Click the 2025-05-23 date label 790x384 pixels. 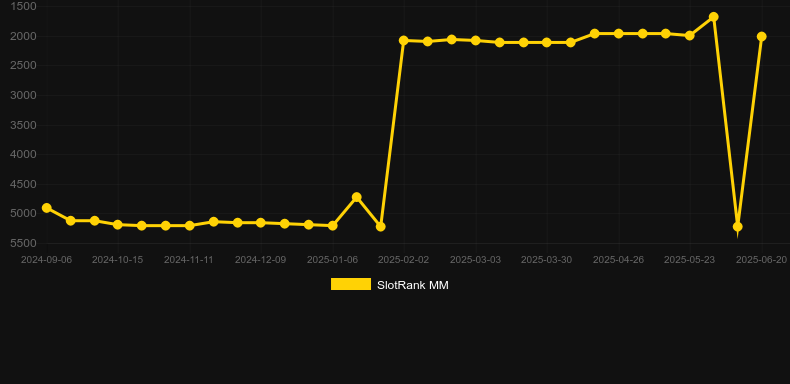pyautogui.click(x=690, y=260)
